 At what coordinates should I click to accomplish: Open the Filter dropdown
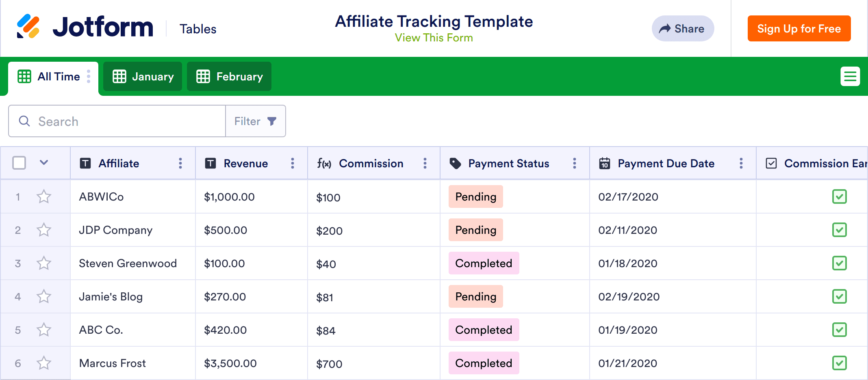(x=255, y=121)
